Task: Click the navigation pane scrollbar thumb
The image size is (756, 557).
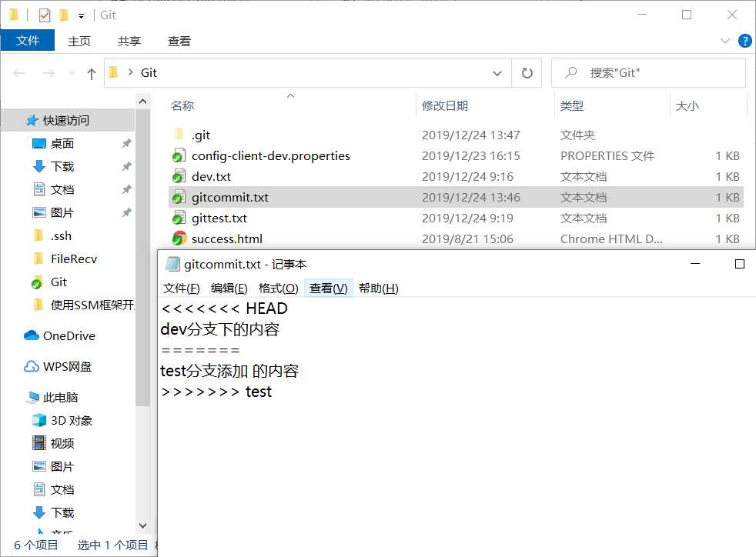Action: pos(142,258)
